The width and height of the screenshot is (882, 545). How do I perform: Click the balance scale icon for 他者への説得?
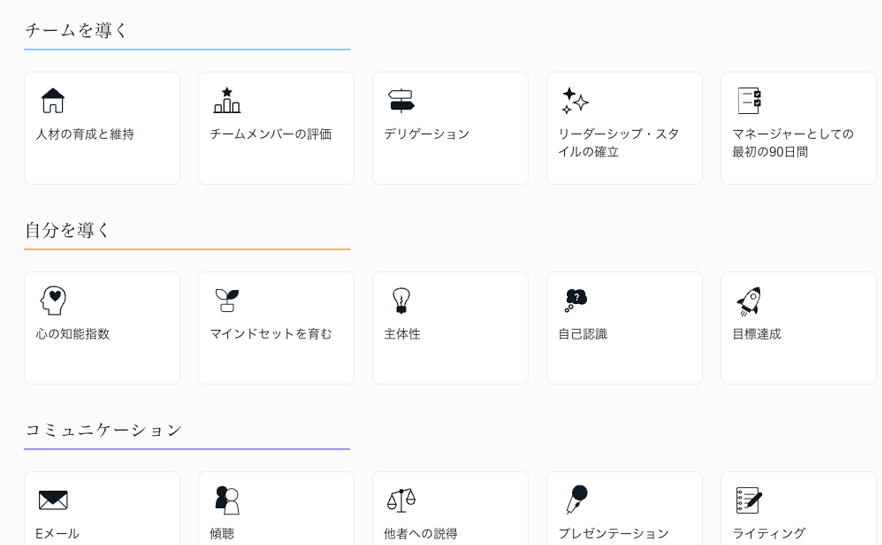(401, 500)
